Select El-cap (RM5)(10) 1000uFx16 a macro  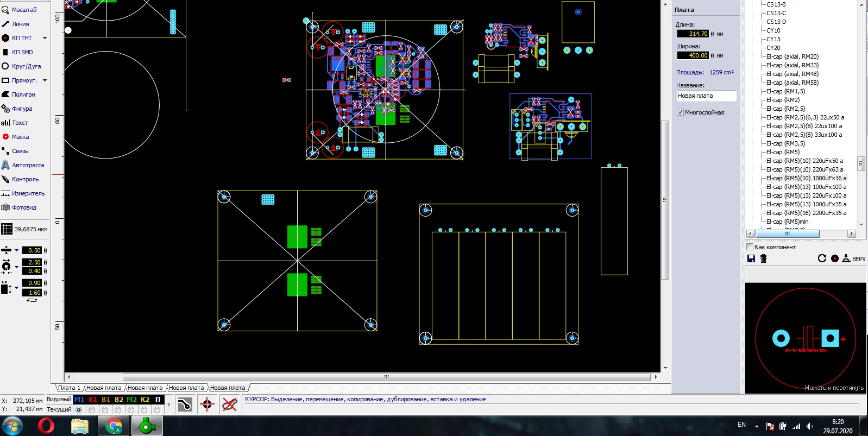[806, 178]
